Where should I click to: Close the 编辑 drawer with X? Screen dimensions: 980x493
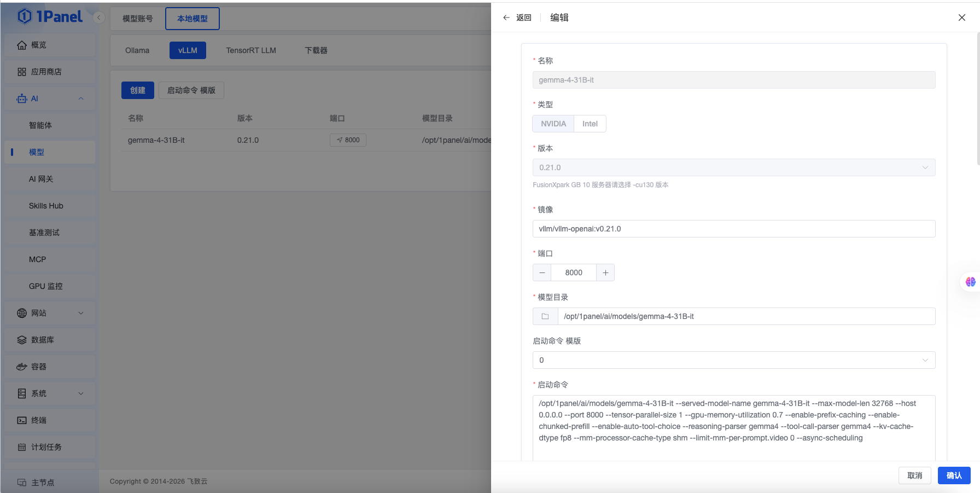click(962, 18)
